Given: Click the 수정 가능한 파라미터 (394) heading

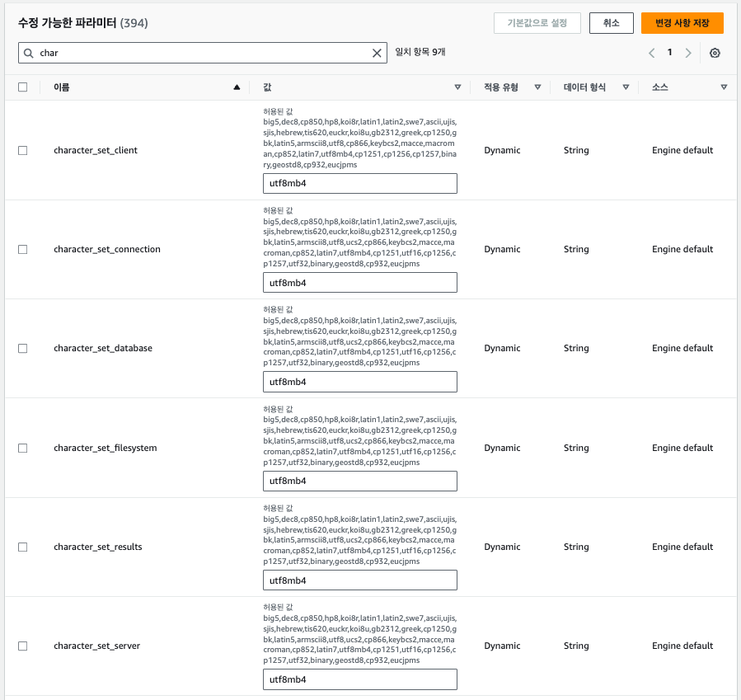Looking at the screenshot, I should (82, 23).
